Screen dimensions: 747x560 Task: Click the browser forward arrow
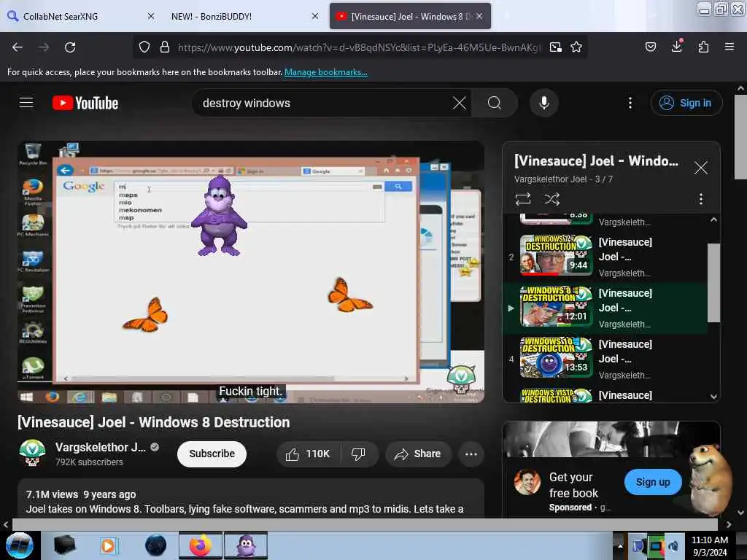pyautogui.click(x=43, y=47)
